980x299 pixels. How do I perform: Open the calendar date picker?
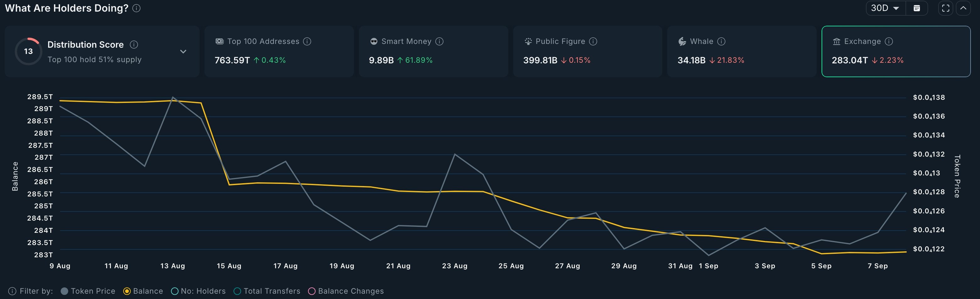pyautogui.click(x=917, y=8)
